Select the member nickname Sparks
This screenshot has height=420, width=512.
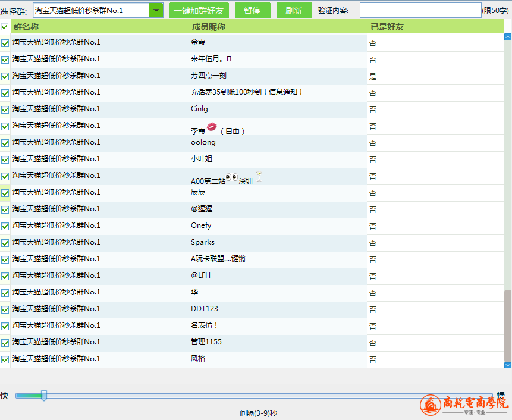point(202,242)
